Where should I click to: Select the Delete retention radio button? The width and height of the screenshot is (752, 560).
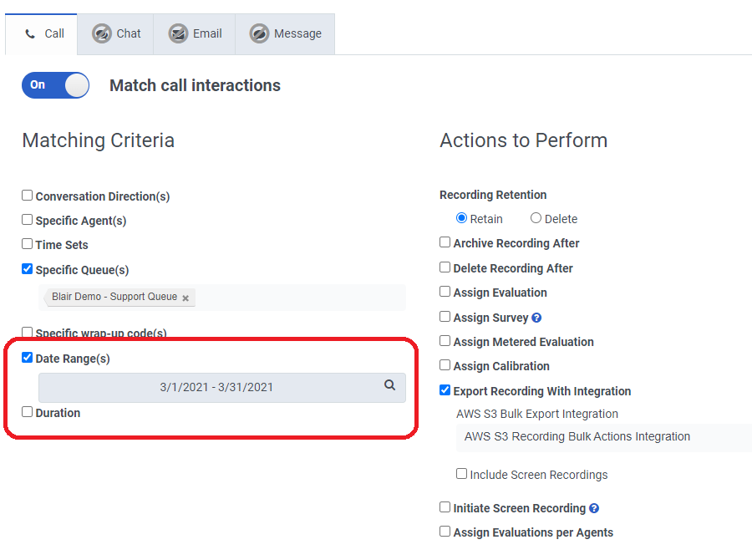point(536,218)
